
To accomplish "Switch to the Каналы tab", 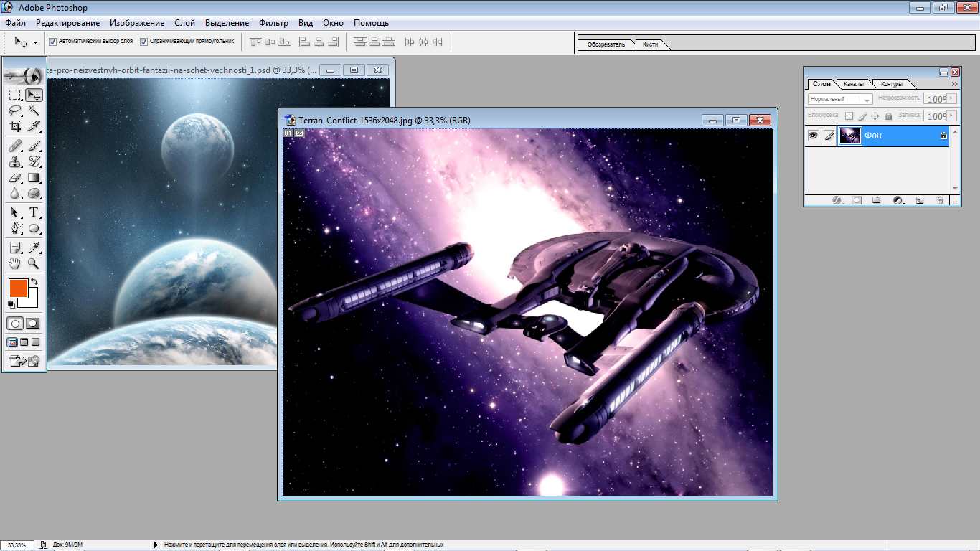I will [854, 84].
